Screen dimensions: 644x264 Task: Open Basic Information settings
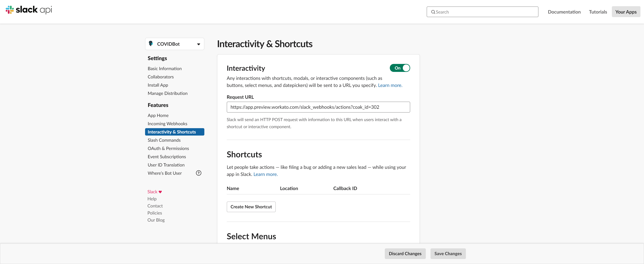click(165, 68)
